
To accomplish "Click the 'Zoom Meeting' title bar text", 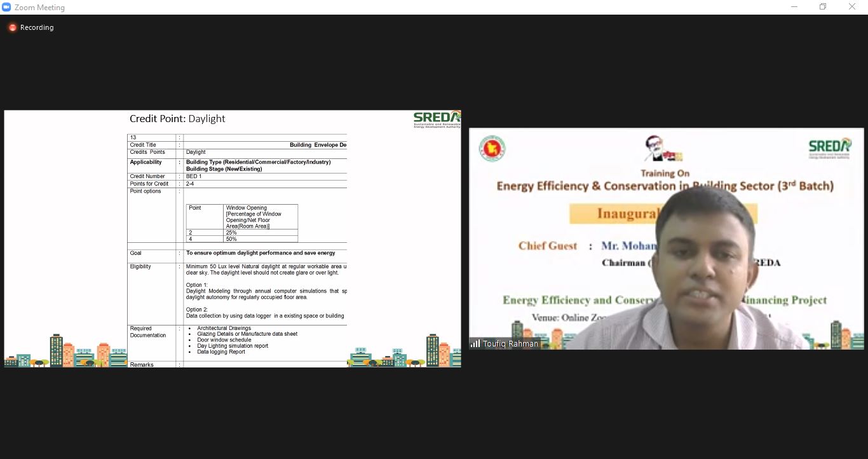I will [x=40, y=8].
